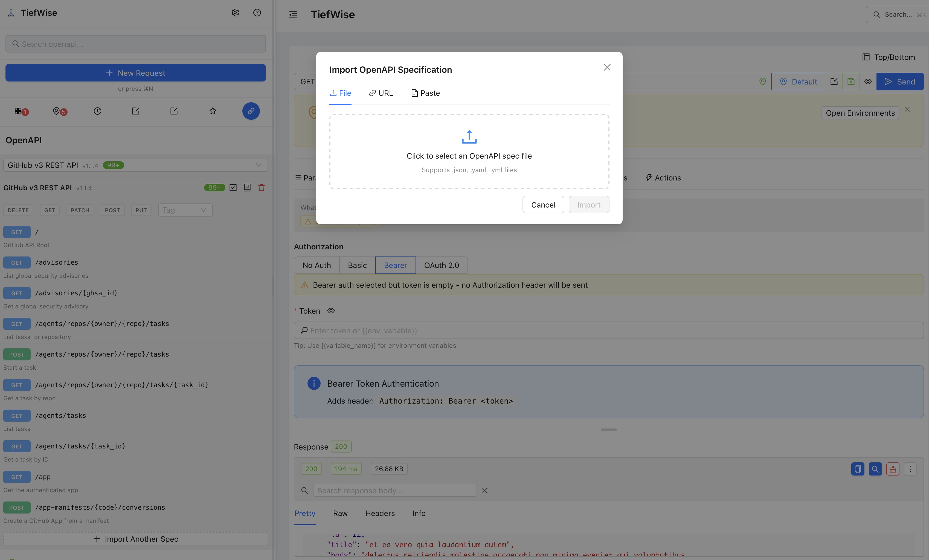Open the Tag filter dropdown
929x560 pixels.
(185, 210)
